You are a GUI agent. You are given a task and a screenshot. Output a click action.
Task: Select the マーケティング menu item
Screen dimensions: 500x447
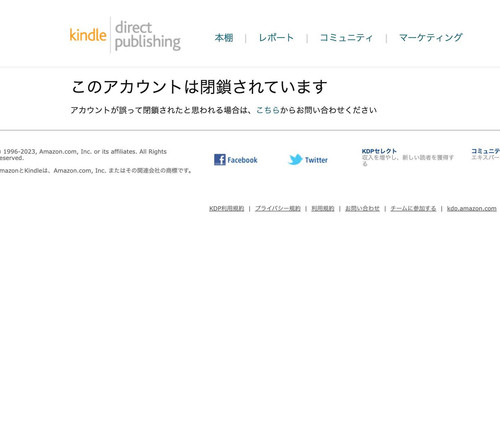(x=431, y=38)
